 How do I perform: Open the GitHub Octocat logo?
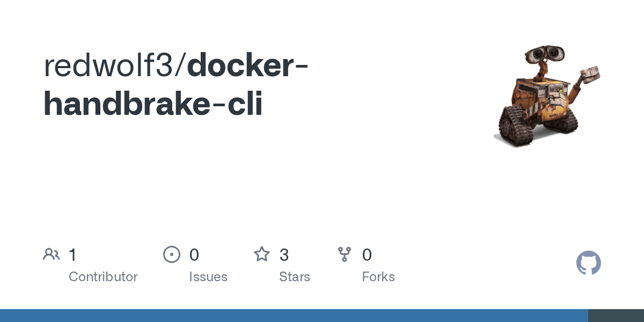[x=588, y=264]
